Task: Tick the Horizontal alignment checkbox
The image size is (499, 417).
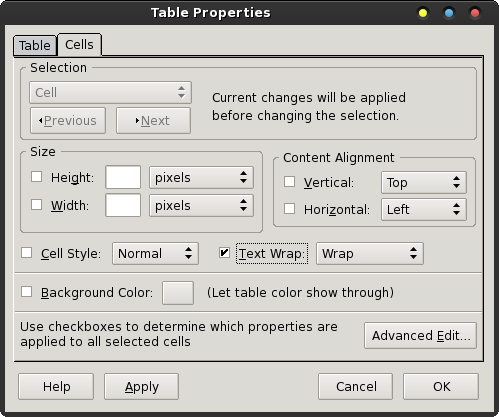Action: [289, 209]
